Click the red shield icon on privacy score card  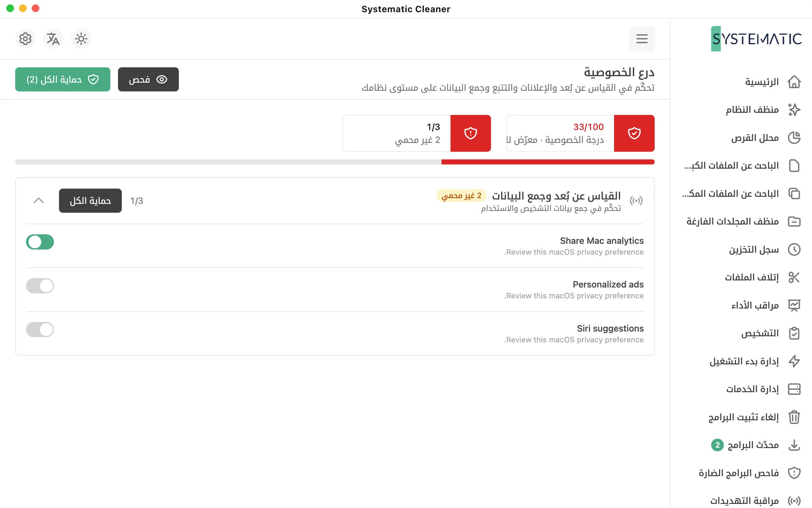(x=634, y=133)
